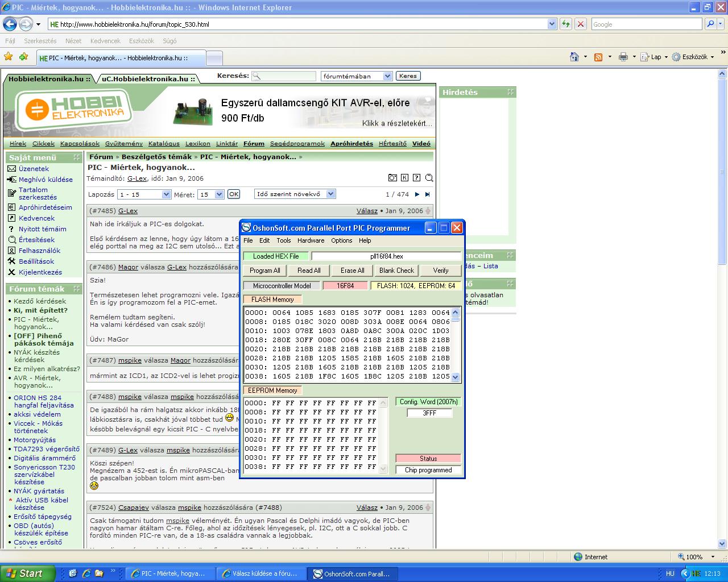This screenshot has width=728, height=582.
Task: Open Internet Explorer from the Quick Launch bar
Action: [x=86, y=573]
